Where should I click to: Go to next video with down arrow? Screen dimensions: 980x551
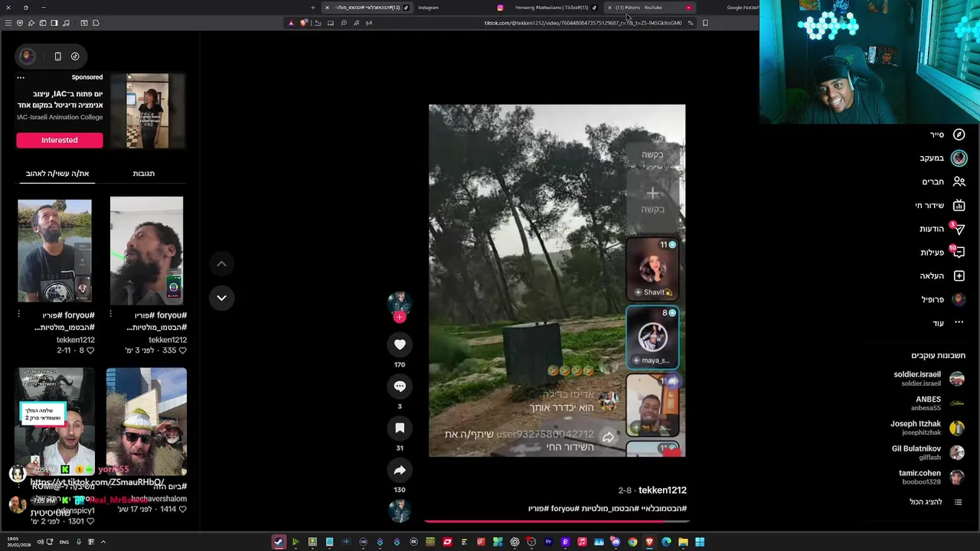click(x=221, y=298)
